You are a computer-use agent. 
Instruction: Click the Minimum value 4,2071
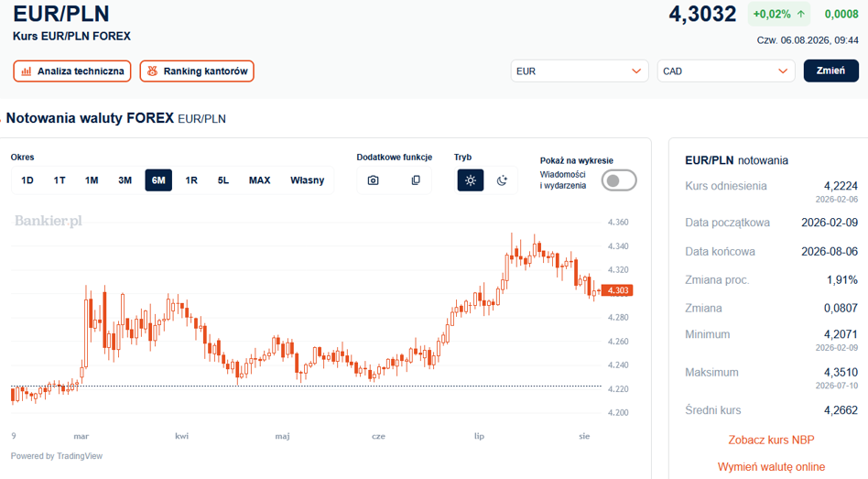pyautogui.click(x=841, y=334)
